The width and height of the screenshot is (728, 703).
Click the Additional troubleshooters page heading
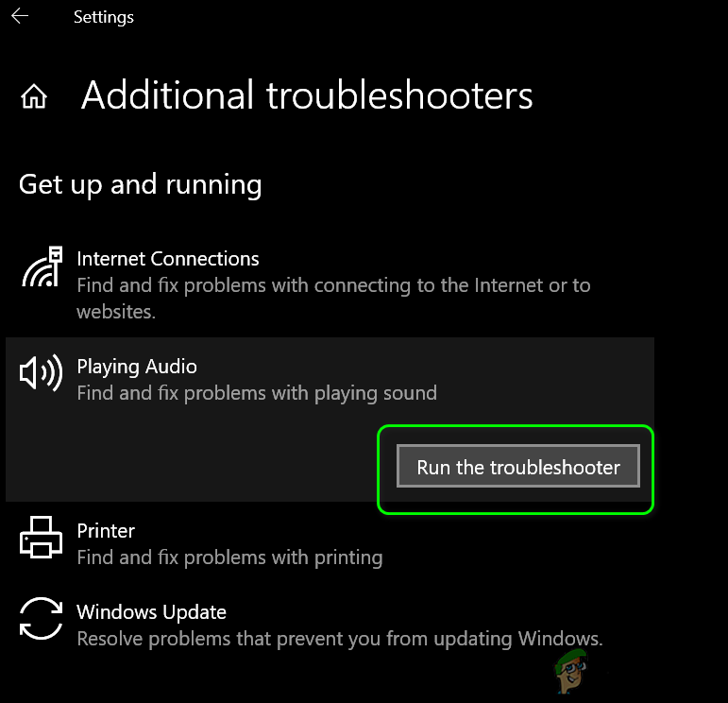(x=307, y=95)
